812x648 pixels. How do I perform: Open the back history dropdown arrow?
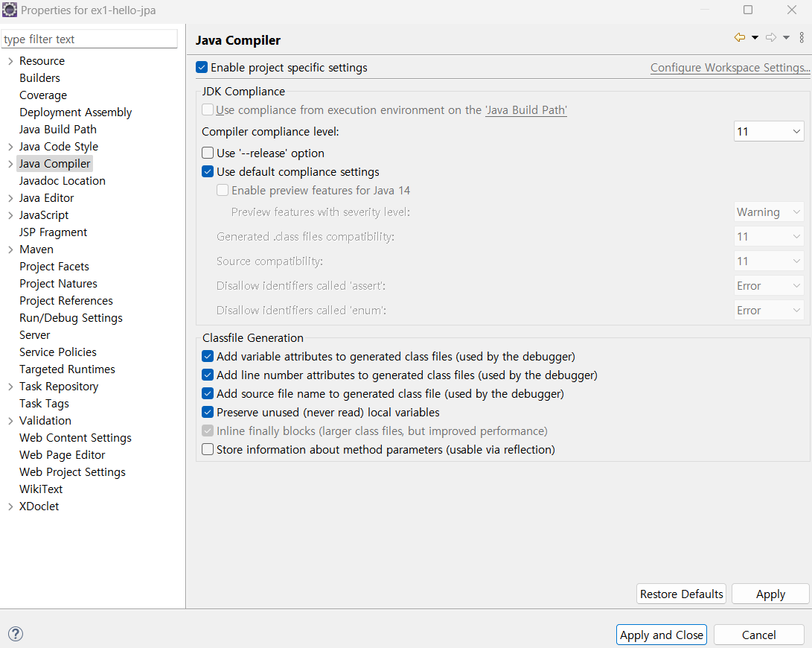coord(755,37)
